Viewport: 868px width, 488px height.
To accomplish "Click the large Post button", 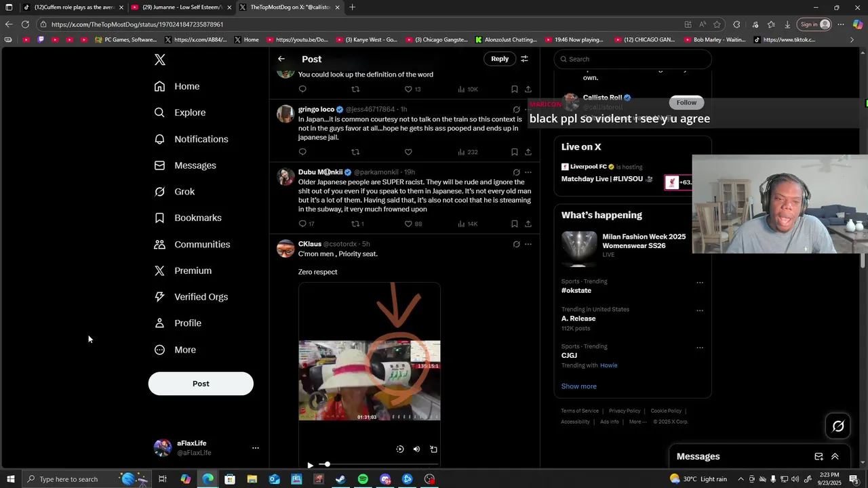I will pos(201,384).
